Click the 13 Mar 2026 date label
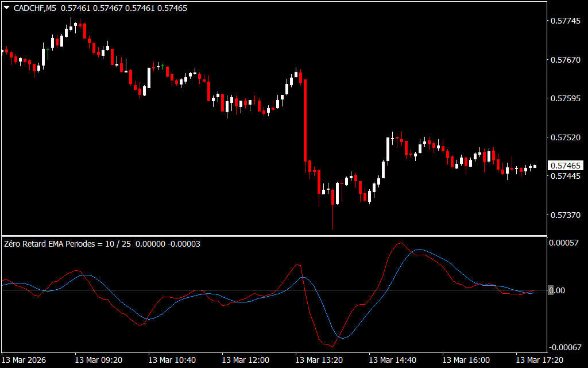The height and width of the screenshot is (368, 588). (25, 360)
